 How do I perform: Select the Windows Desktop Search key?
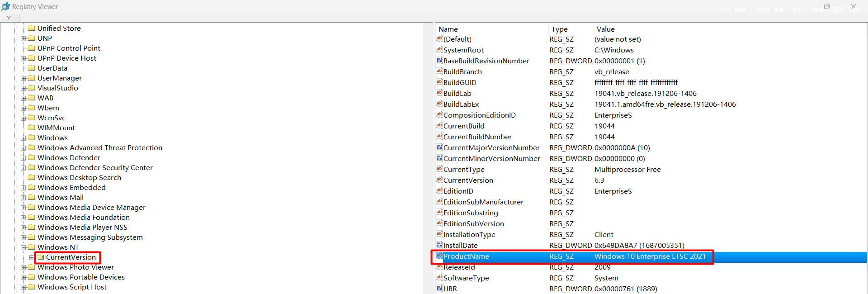coord(79,177)
